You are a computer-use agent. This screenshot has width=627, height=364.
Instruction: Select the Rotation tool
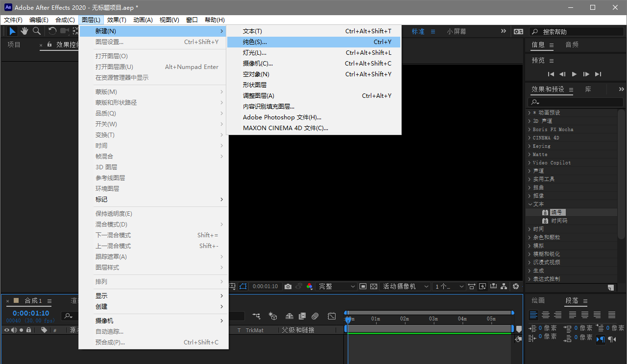[52, 31]
